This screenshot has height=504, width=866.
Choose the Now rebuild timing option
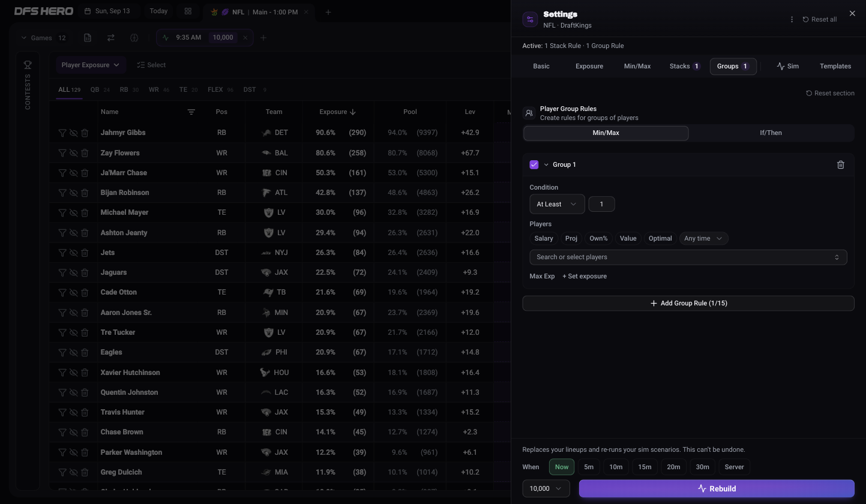point(562,467)
